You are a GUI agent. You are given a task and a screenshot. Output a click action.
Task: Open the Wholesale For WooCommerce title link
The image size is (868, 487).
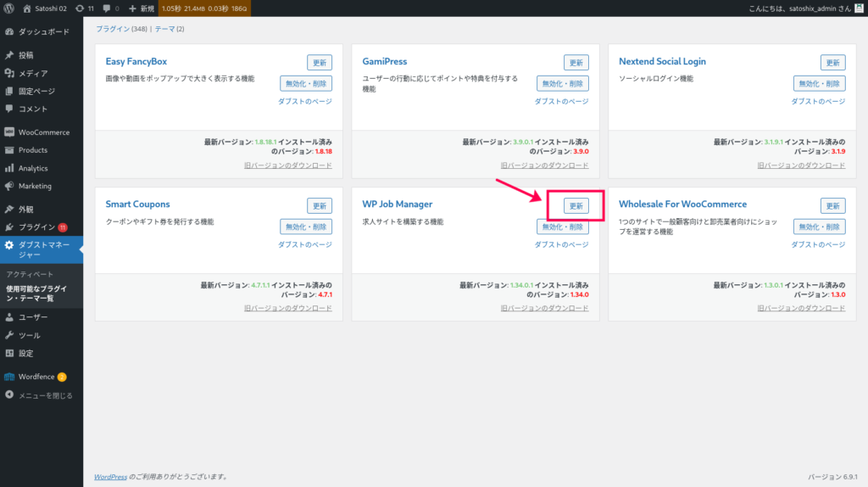point(682,204)
